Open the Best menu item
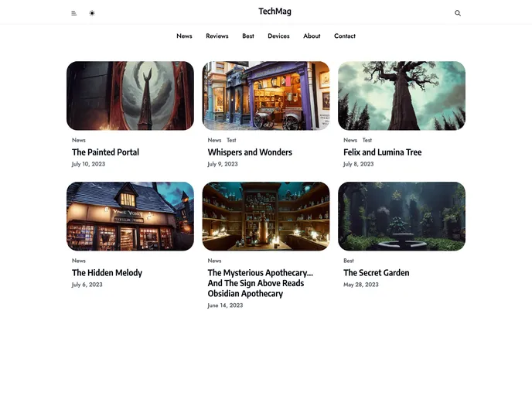The image size is (532, 396). [x=248, y=36]
